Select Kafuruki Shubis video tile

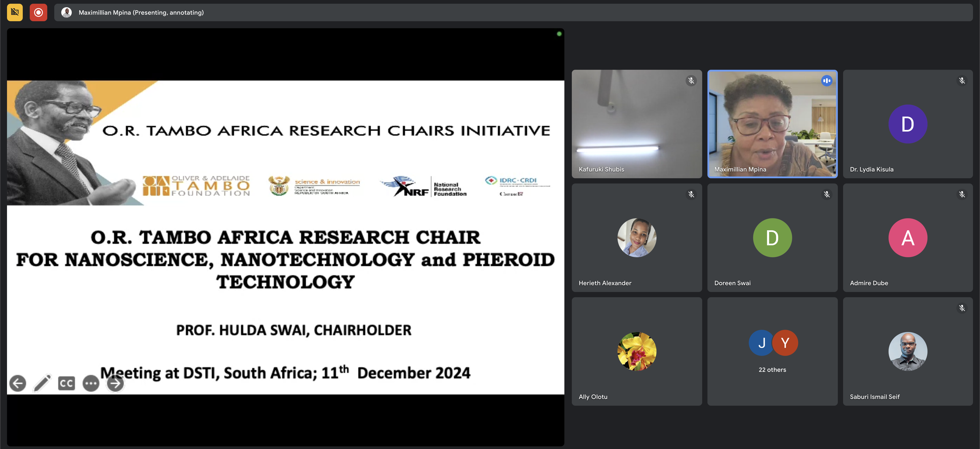coord(637,124)
